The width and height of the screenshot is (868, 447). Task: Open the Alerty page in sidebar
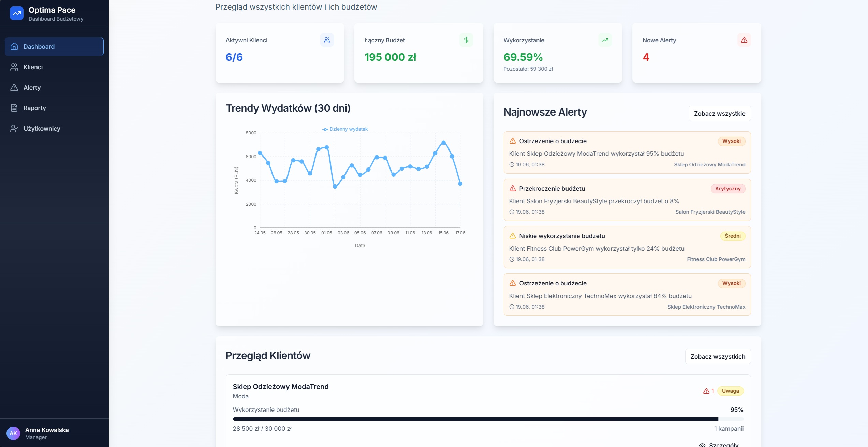click(32, 88)
